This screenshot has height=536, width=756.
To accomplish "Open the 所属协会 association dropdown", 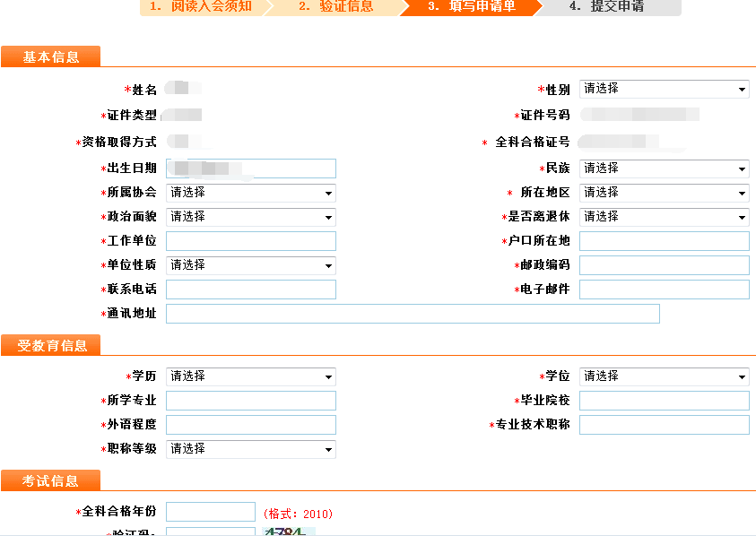I will [250, 193].
